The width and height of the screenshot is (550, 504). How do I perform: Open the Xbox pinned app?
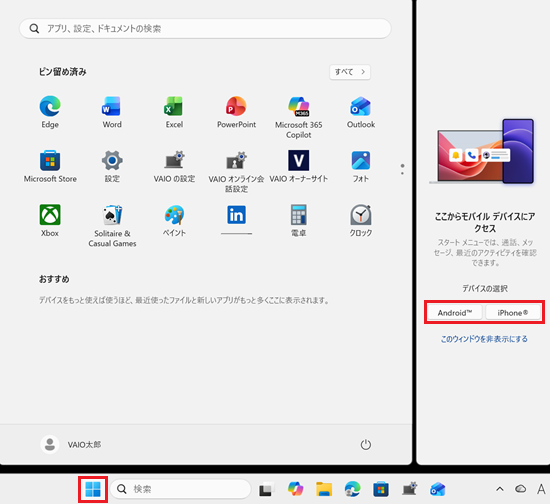tap(50, 221)
